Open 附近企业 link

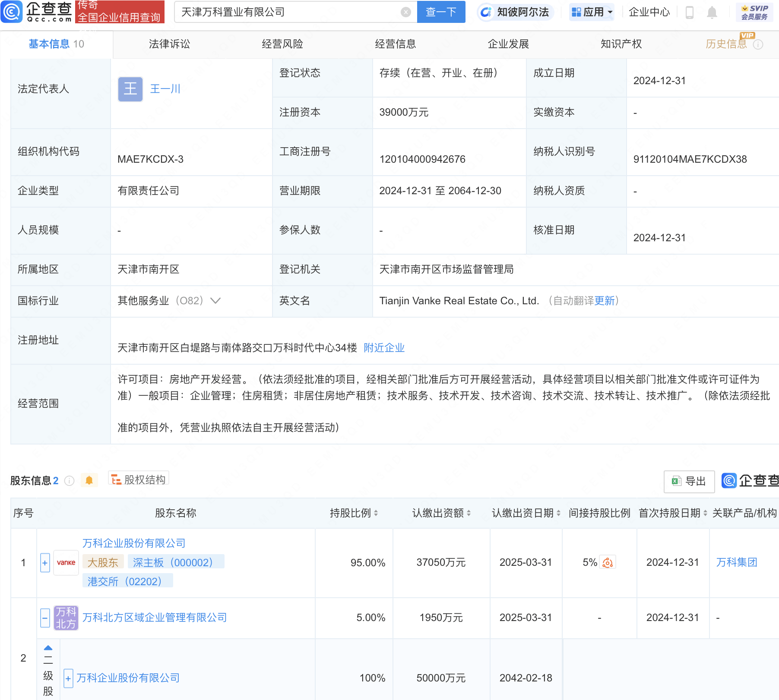(x=384, y=348)
